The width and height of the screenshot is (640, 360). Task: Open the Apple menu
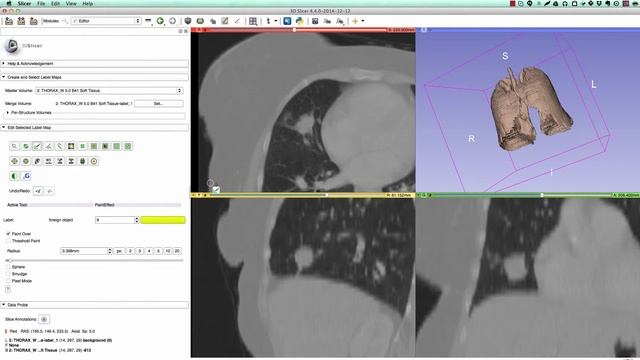pos(9,3)
